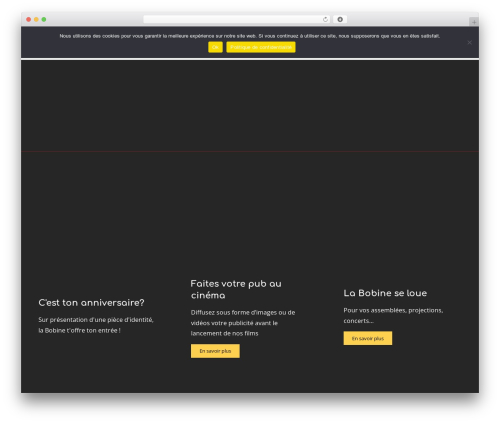Select the heading "Faites votre pub au cinéma"
This screenshot has height=423, width=500.
coord(236,289)
